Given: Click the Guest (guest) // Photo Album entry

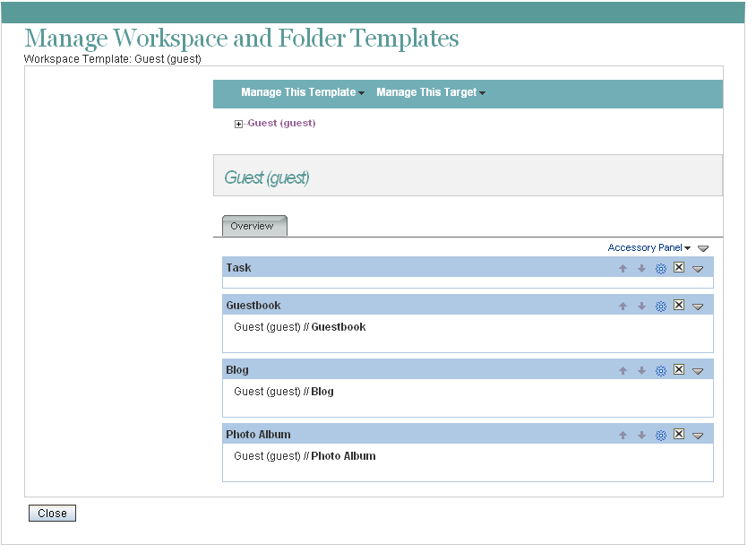Looking at the screenshot, I should point(305,456).
